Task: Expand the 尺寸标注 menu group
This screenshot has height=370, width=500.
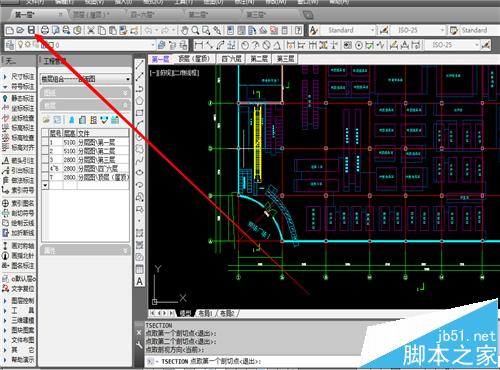Action: (19, 77)
